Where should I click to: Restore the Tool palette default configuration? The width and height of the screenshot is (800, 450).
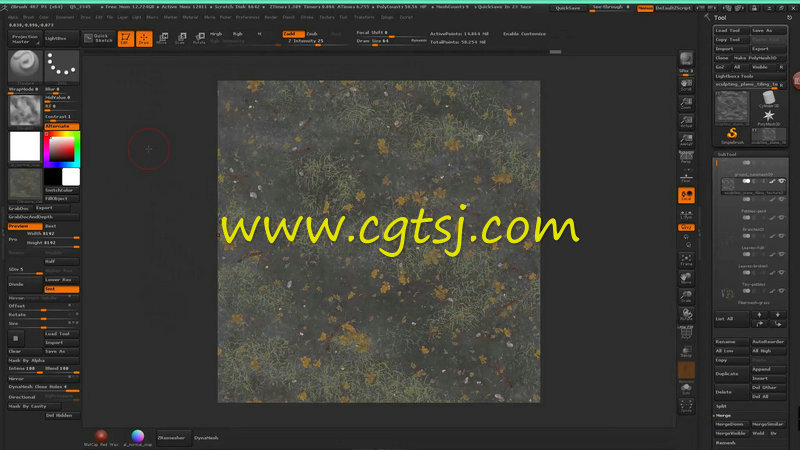coord(790,17)
